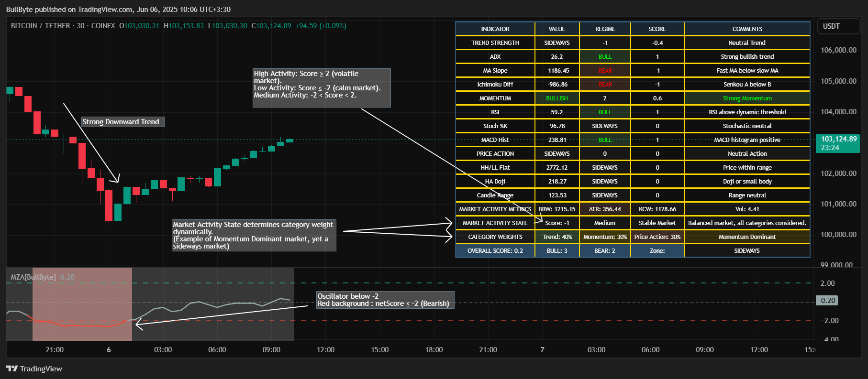Screen dimensions: 868x379
Task: Click the current price tag 103,124.89
Action: tap(838, 143)
